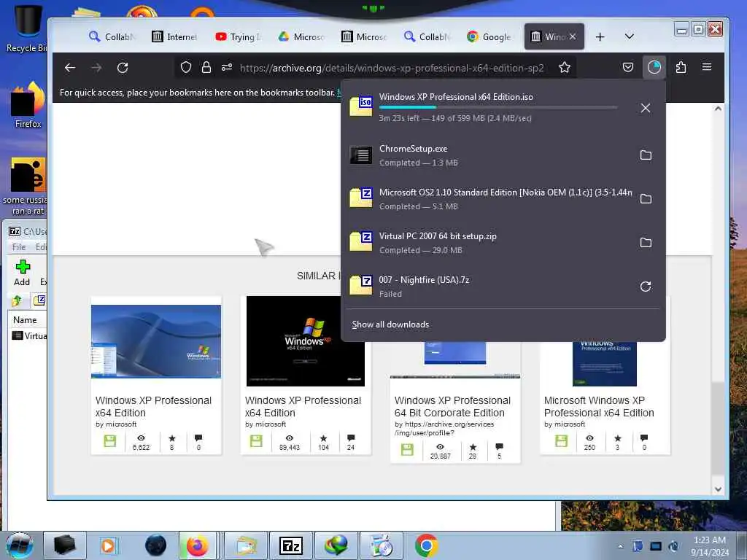
Task: Open the Firefox hamburger menu
Action: pyautogui.click(x=707, y=68)
